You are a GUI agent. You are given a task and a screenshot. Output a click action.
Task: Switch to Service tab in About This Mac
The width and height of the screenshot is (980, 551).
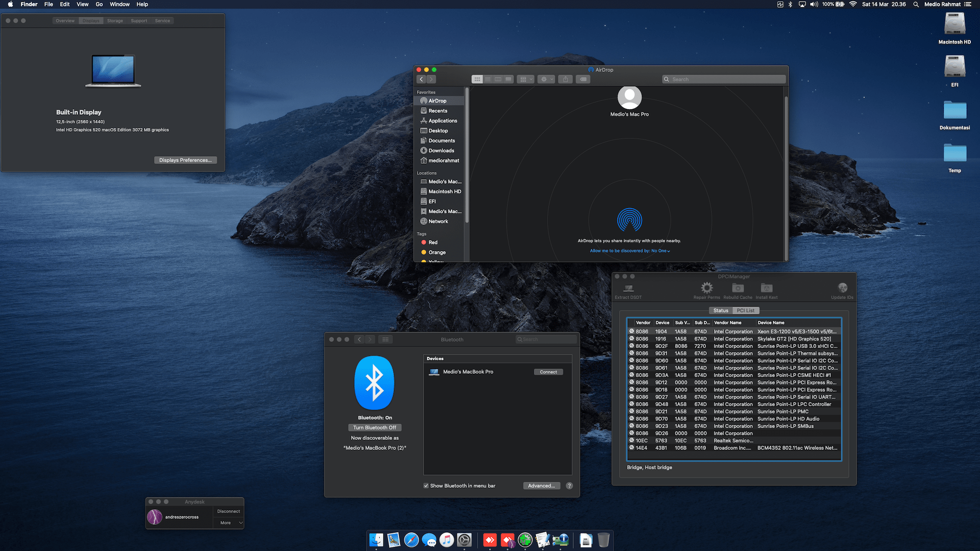pos(162,21)
